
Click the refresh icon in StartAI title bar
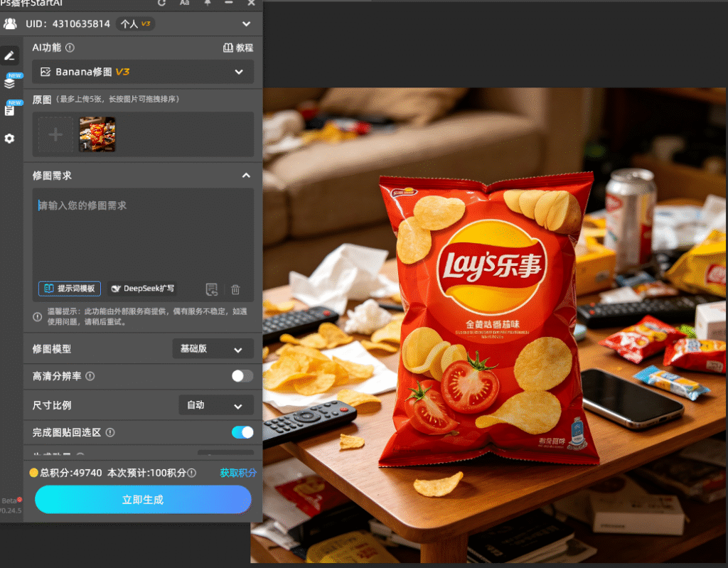161,3
